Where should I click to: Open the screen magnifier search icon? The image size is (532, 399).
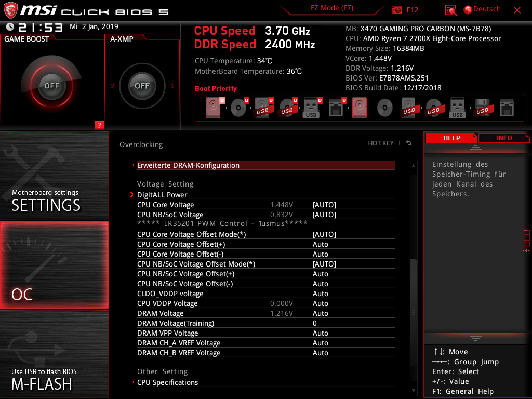450,9
